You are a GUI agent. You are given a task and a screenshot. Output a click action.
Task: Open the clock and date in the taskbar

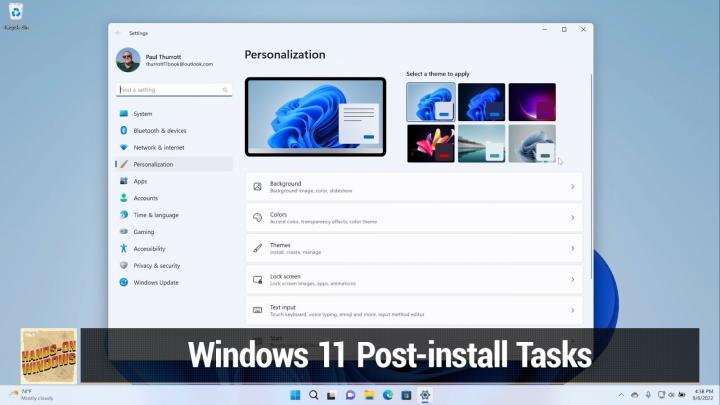coord(703,394)
